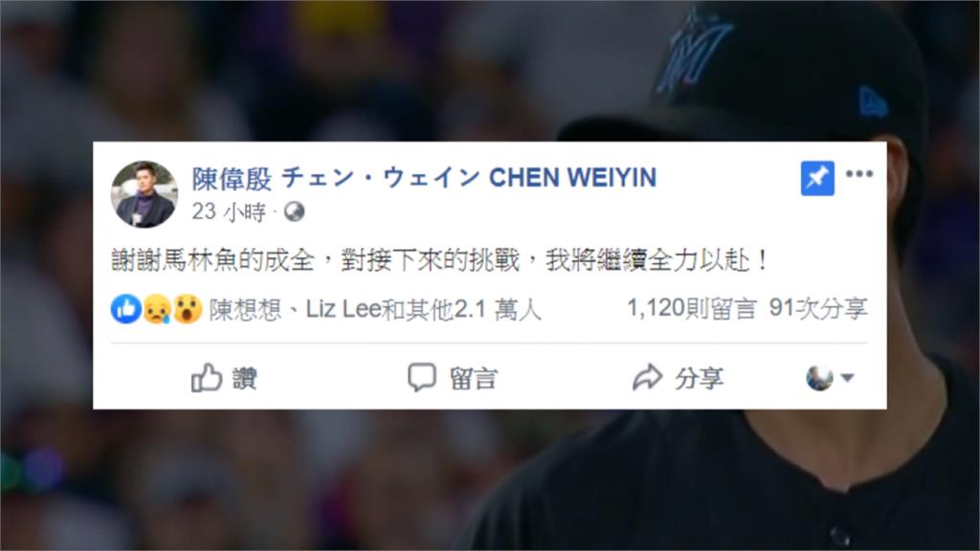Click the speech bubble comment icon
Image resolution: width=980 pixels, height=551 pixels.
[x=422, y=377]
